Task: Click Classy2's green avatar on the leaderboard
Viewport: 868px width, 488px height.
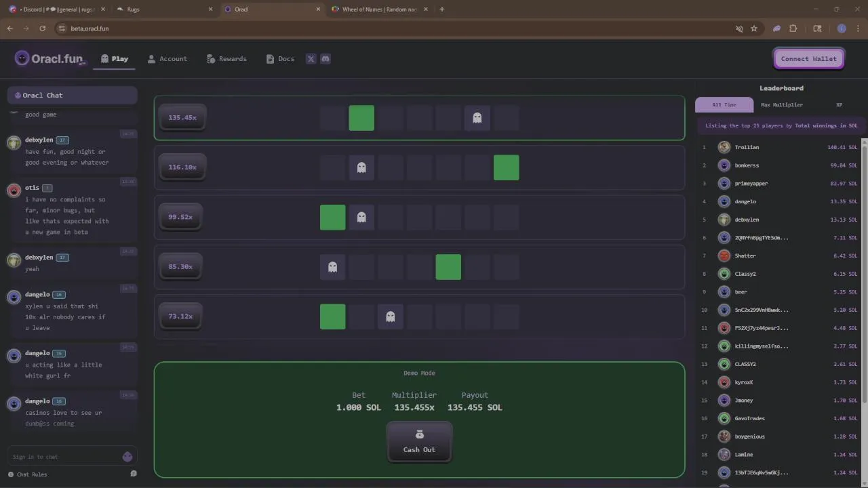Action: pyautogui.click(x=724, y=274)
